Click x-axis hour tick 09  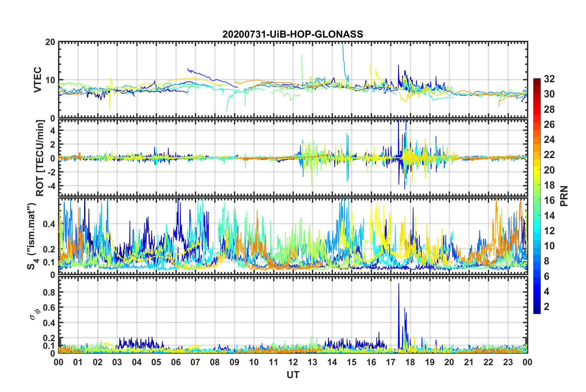(x=234, y=362)
